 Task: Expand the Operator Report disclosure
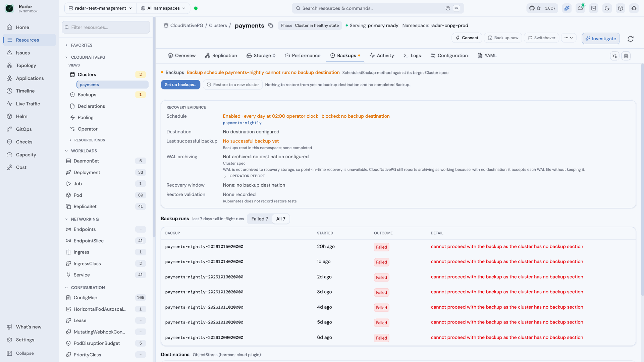tap(244, 176)
